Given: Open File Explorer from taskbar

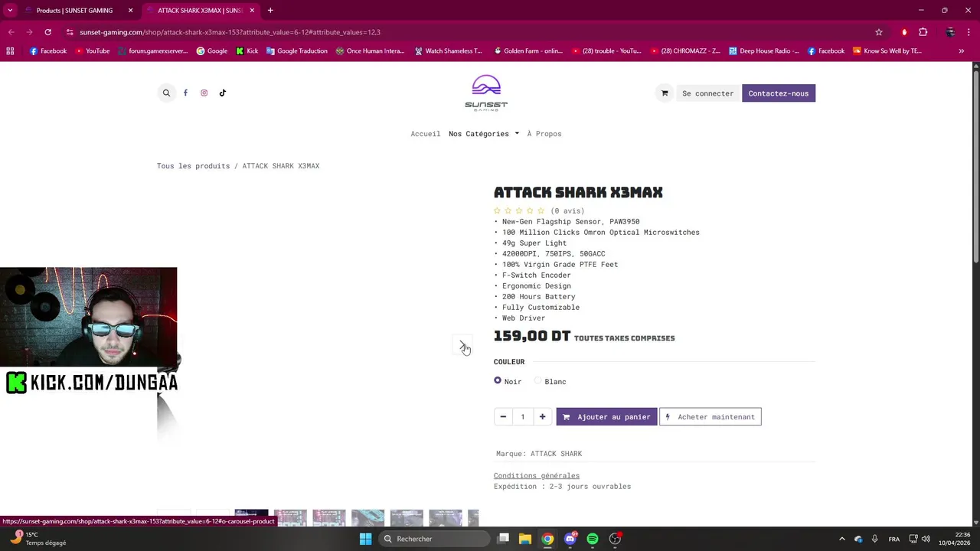Looking at the screenshot, I should (x=525, y=539).
